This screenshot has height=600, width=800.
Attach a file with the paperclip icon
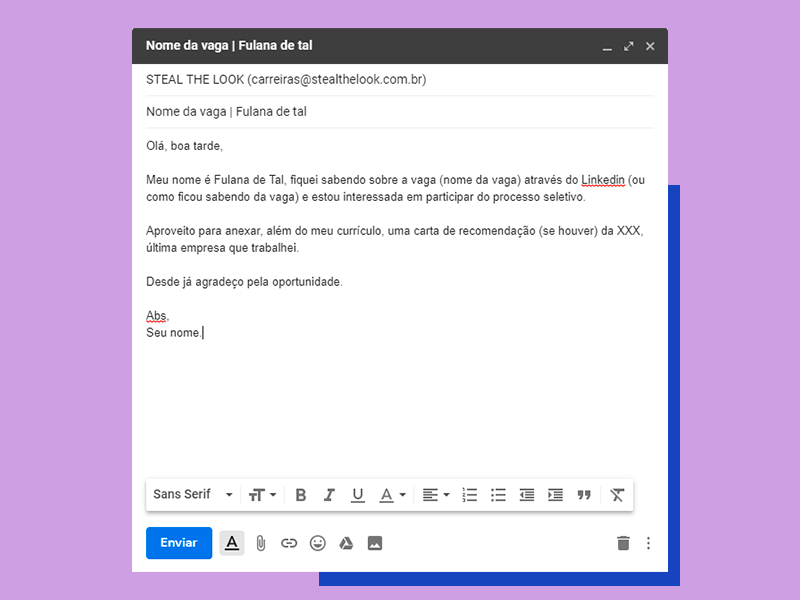[261, 543]
